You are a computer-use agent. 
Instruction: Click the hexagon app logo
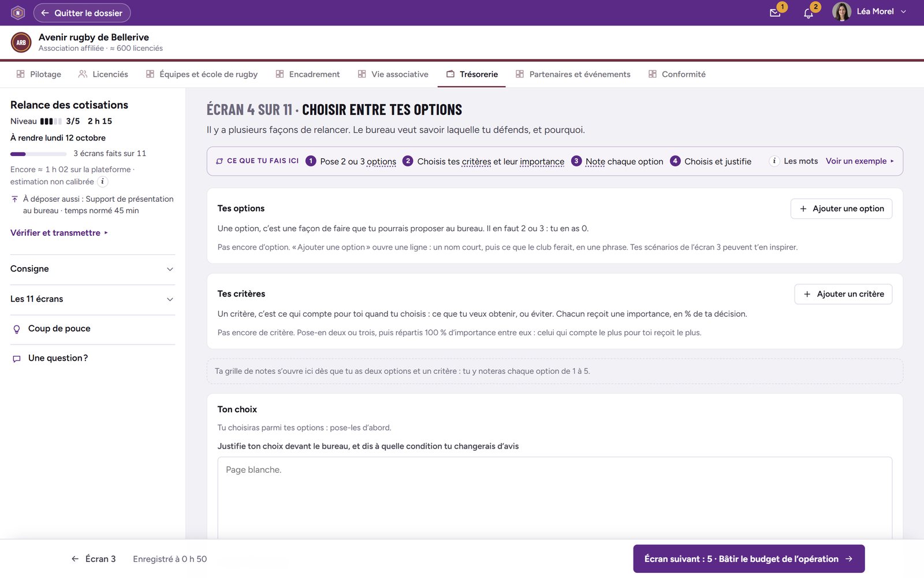[x=18, y=12]
